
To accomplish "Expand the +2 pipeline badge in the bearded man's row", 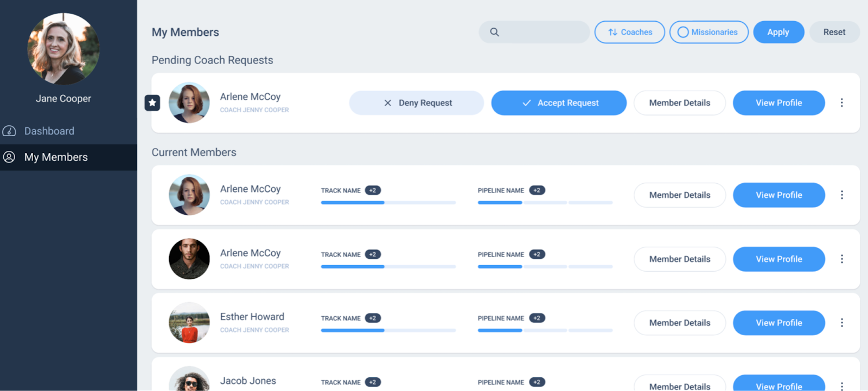I will [537, 254].
